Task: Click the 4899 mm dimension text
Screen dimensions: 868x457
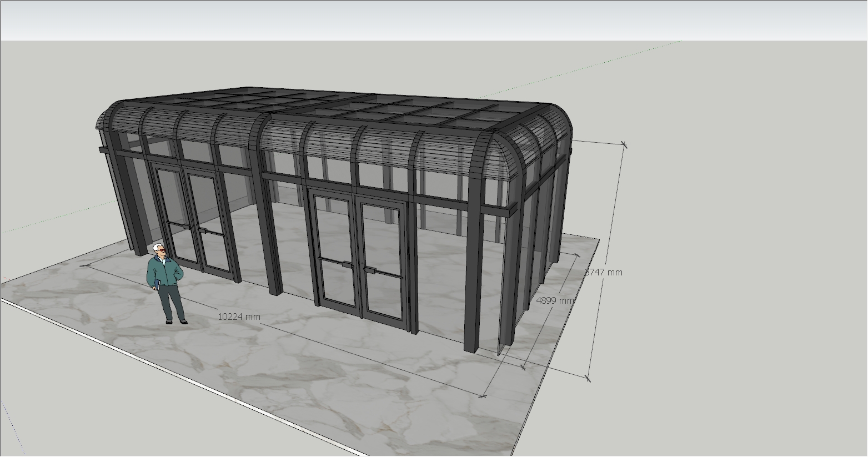Action: pos(554,300)
